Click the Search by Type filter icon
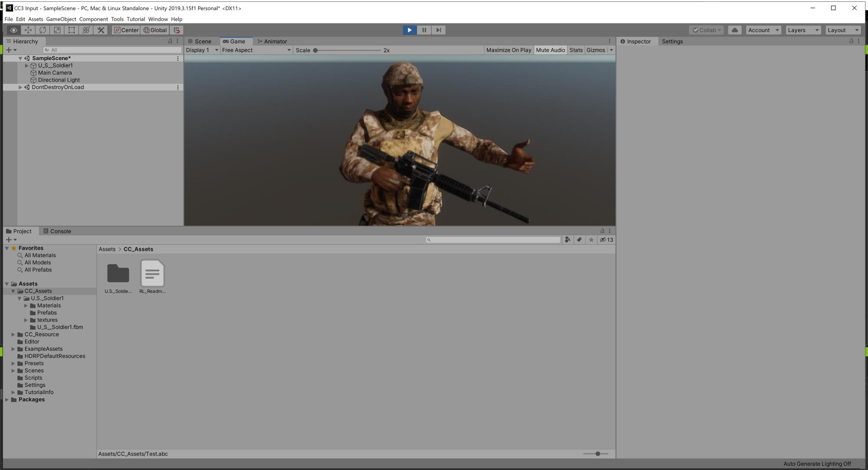Screen dimensions: 868x470 pyautogui.click(x=567, y=240)
